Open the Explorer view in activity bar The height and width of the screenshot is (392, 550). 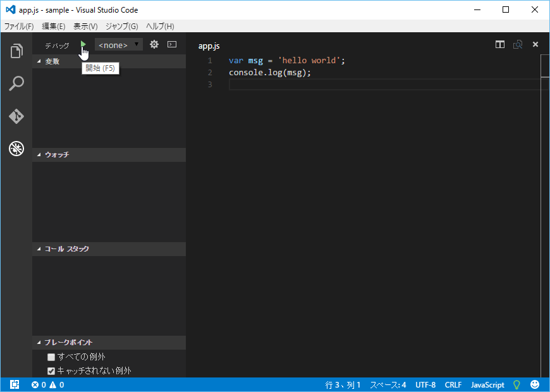tap(16, 51)
